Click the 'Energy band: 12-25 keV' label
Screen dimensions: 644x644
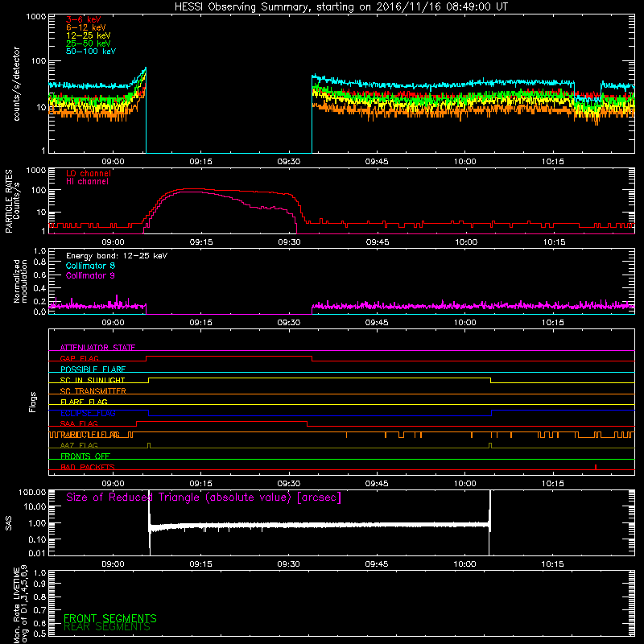click(117, 256)
